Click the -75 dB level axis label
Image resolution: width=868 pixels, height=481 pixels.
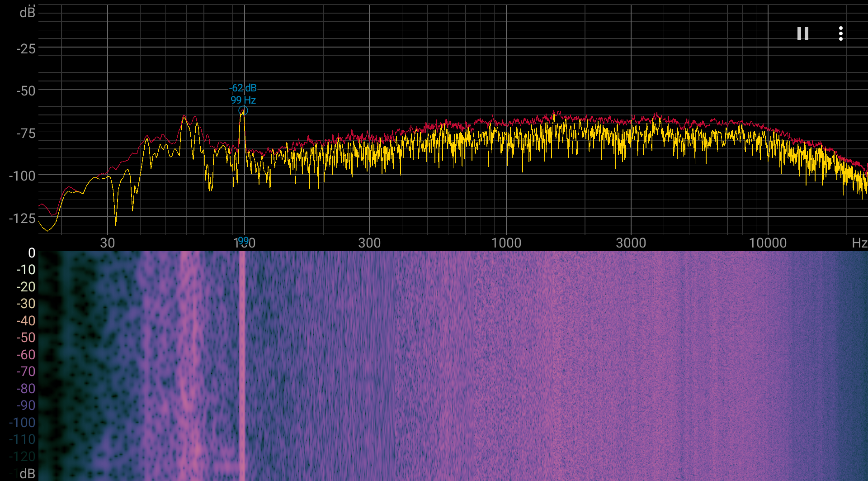26,133
